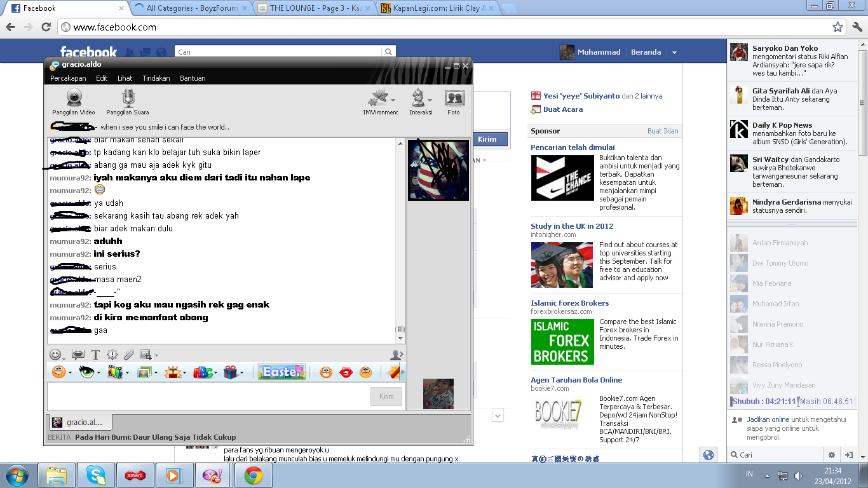Screen dimensions: 868x488
Task: Open the Tindakan menu
Action: point(156,78)
